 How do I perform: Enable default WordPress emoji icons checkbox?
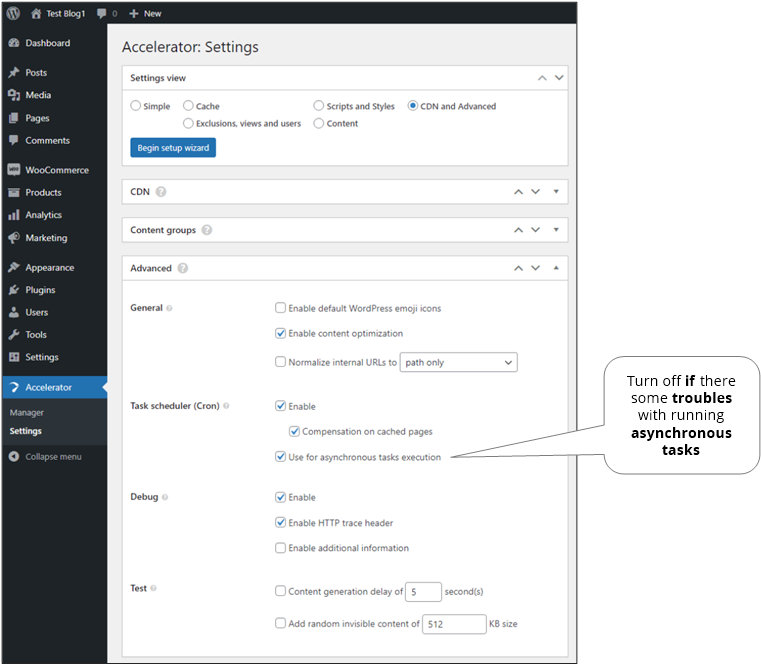pyautogui.click(x=281, y=308)
